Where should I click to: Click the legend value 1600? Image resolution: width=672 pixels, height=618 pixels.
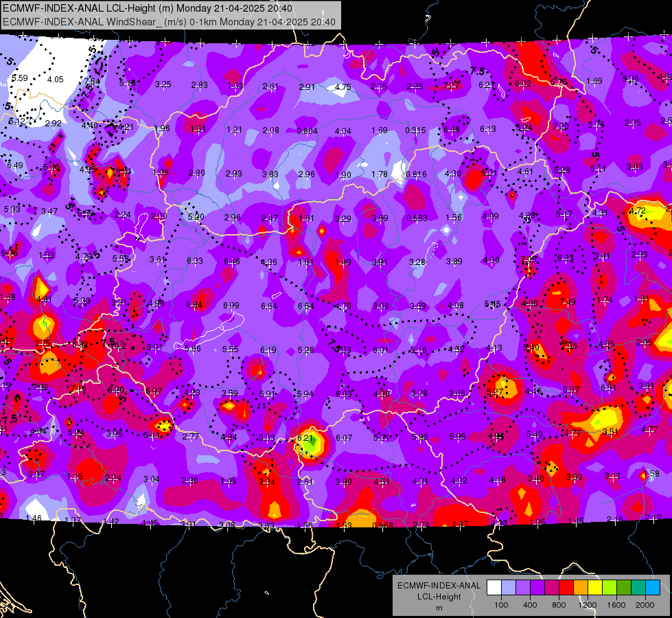pyautogui.click(x=616, y=605)
